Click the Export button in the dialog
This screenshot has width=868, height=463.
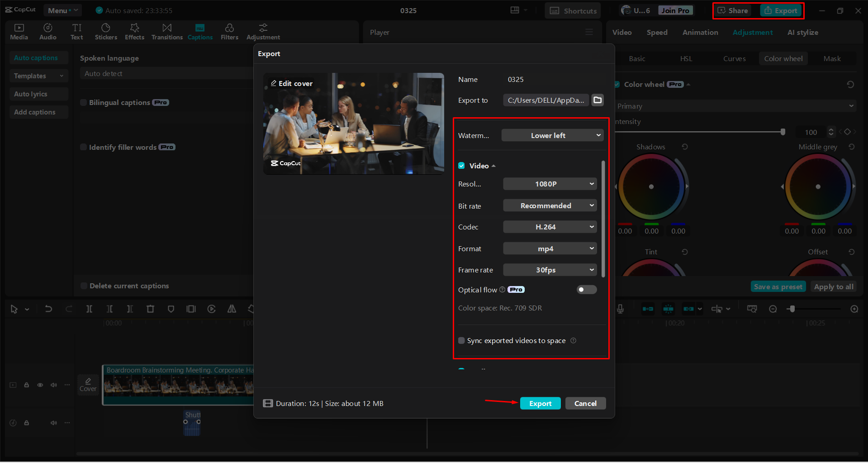click(540, 403)
